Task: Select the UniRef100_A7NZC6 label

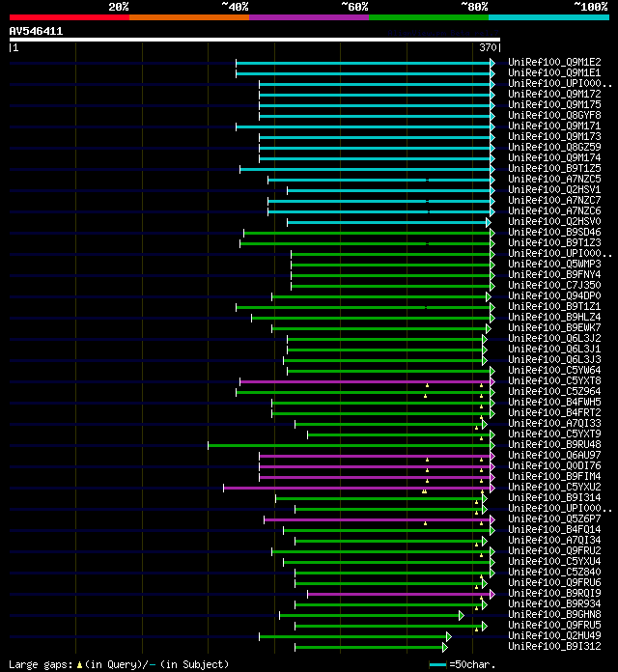Action: coord(554,211)
